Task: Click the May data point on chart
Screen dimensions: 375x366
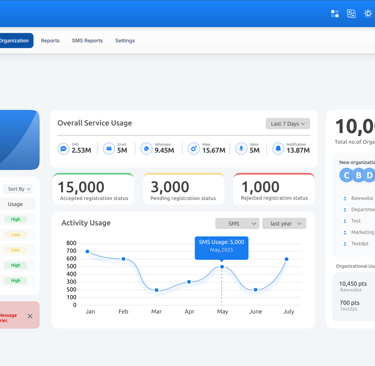Action: (222, 267)
